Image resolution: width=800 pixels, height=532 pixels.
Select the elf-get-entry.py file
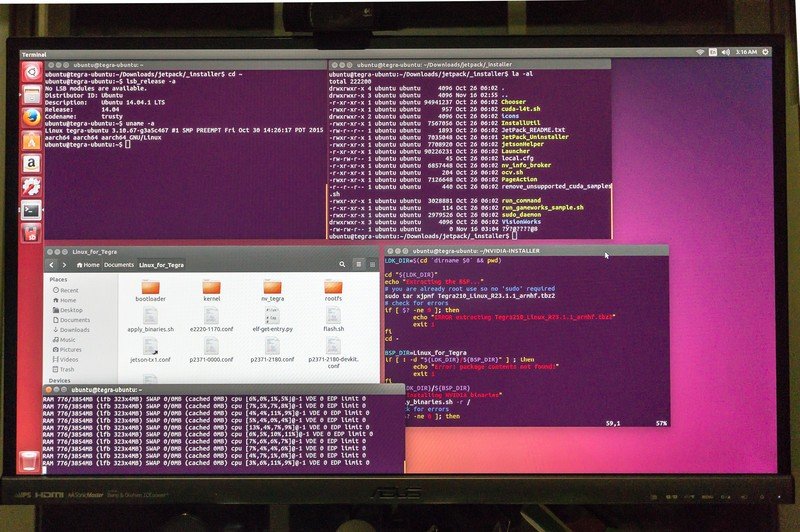coord(272,320)
